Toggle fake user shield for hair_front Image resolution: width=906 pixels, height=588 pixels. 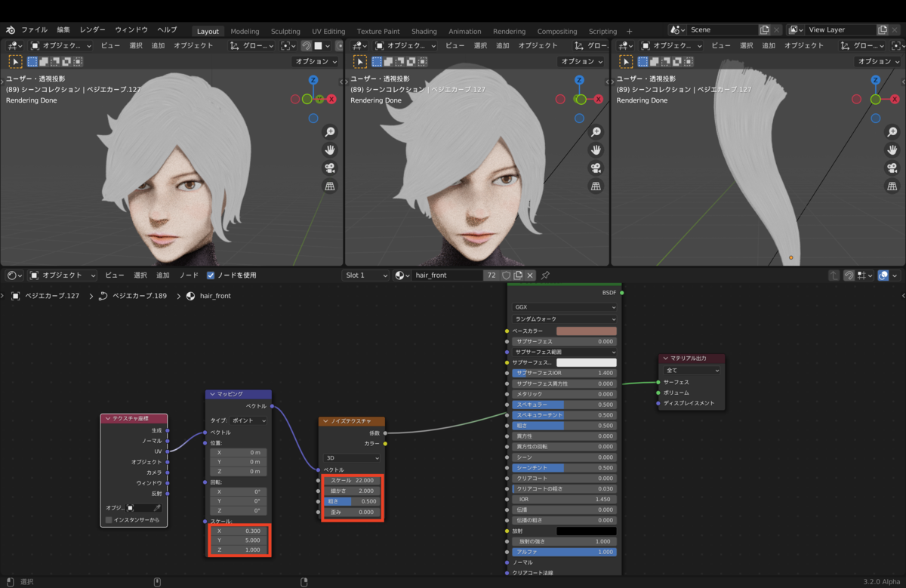[x=507, y=276]
